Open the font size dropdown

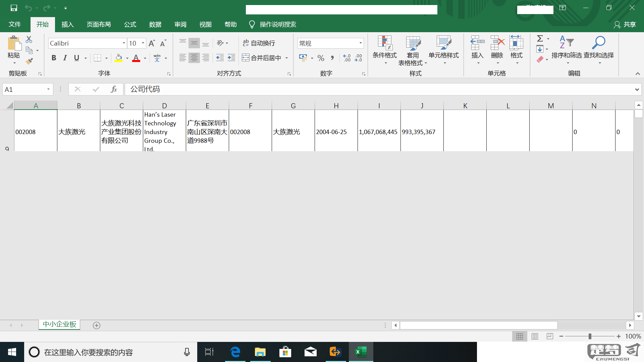click(143, 43)
